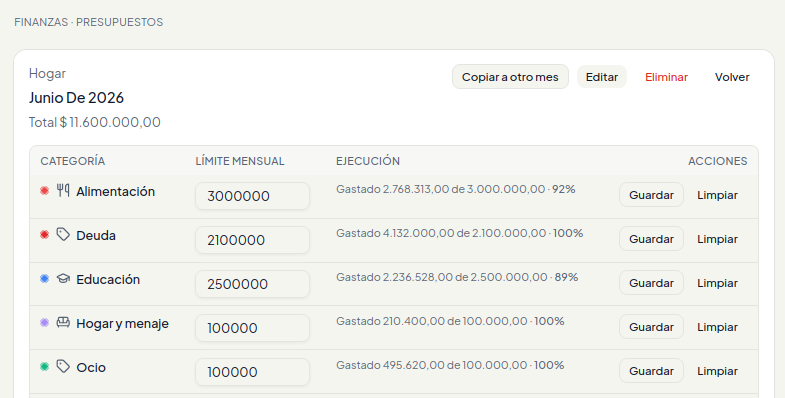Screen dimensions: 785x398
Task: Click the EJECUCIÓN column header
Action: [368, 161]
